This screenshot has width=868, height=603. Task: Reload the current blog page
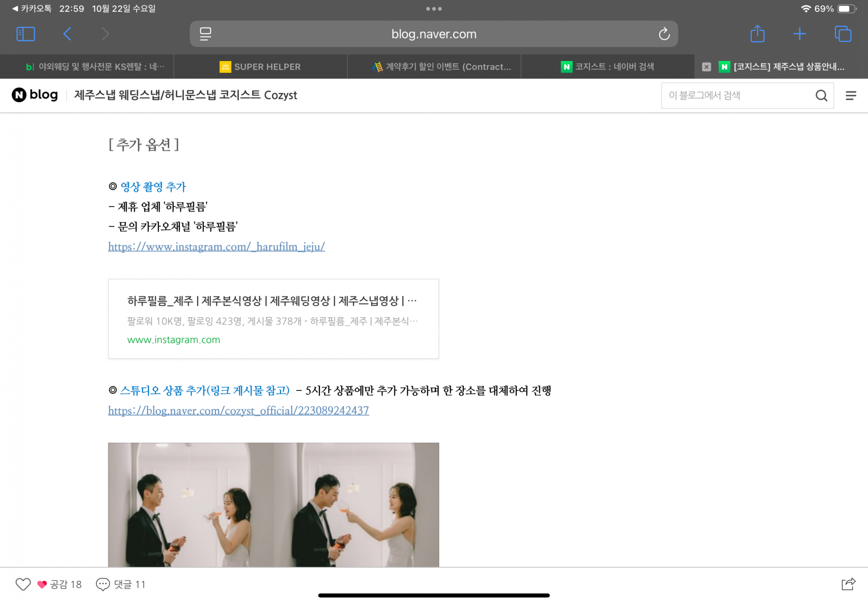point(664,34)
